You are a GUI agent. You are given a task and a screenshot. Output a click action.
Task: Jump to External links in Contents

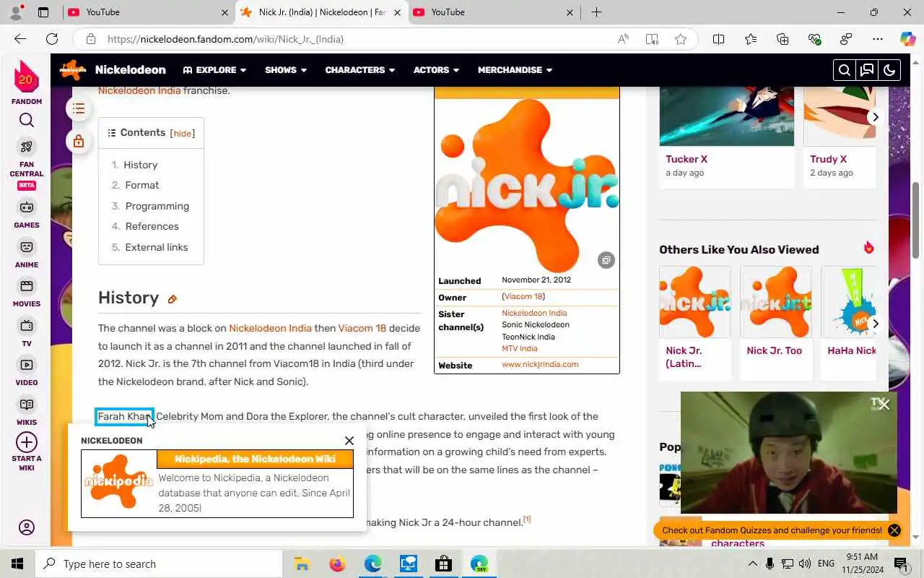coord(156,247)
